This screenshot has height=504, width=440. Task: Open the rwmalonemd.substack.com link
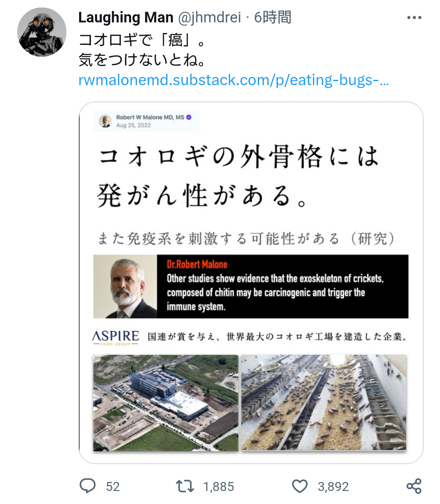pos(233,80)
